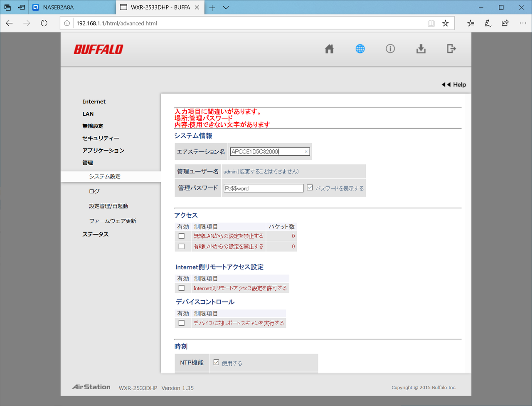Click the Edge share icon
Viewport: 532px width, 406px height.
point(505,23)
